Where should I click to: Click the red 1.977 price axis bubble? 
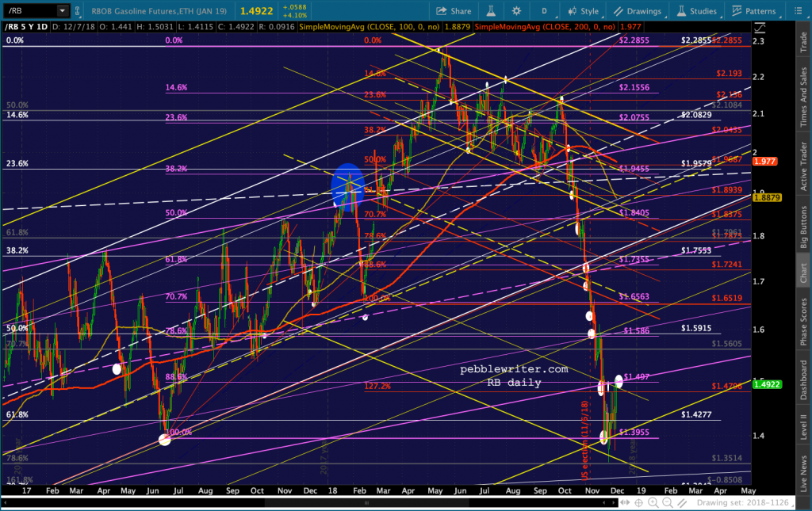[765, 162]
